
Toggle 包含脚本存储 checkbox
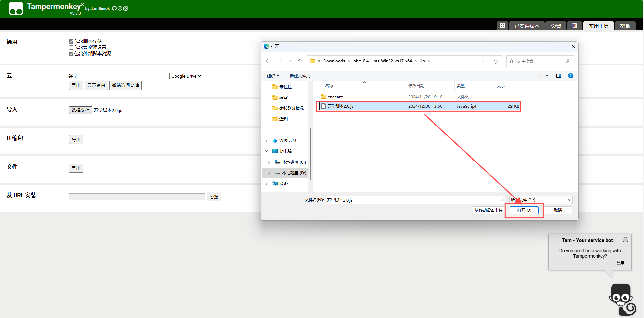pos(71,42)
